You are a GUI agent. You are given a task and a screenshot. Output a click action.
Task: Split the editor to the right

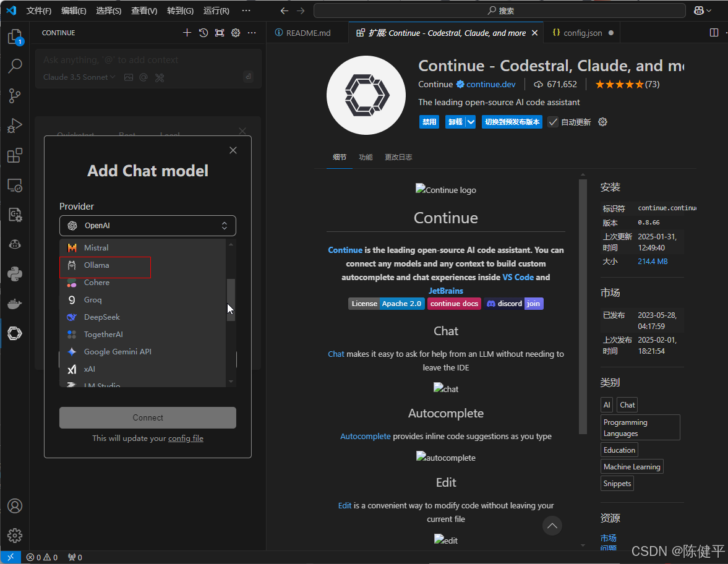tap(714, 33)
